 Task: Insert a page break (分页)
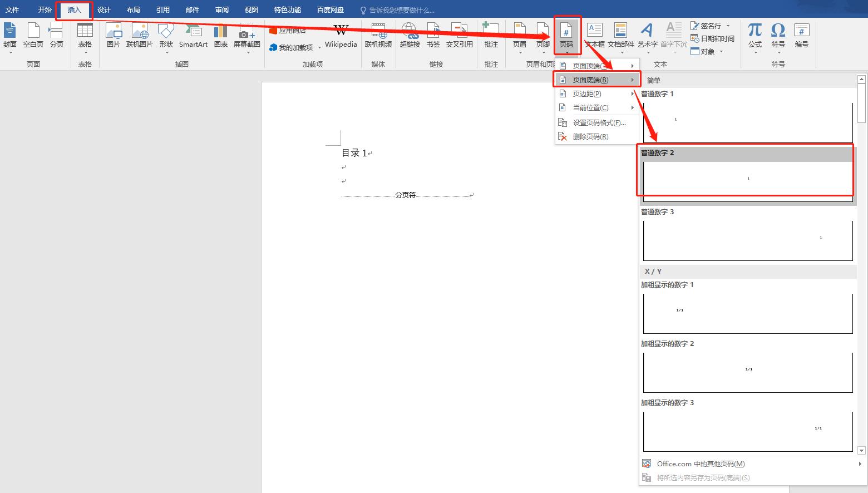tap(57, 37)
